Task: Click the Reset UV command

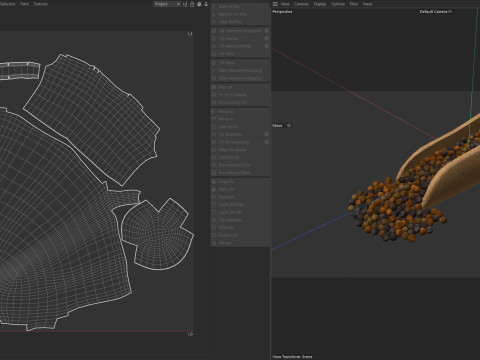Action: point(240,197)
